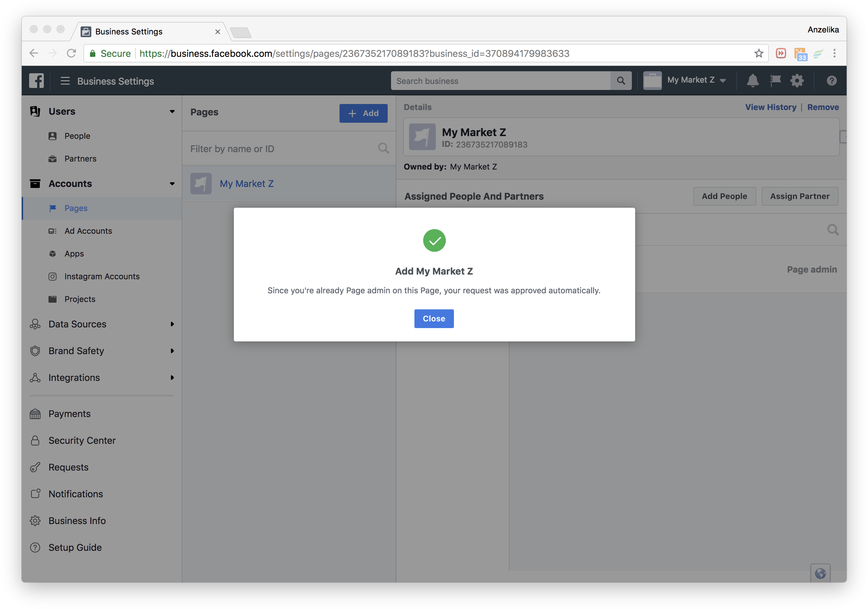The image size is (868, 609).
Task: Open Business Info
Action: (77, 520)
